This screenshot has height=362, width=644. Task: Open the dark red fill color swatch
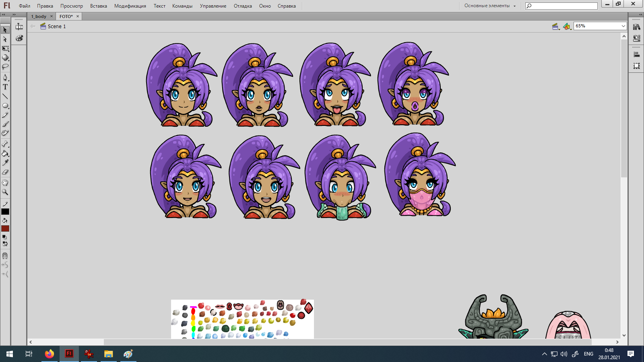coord(5,228)
